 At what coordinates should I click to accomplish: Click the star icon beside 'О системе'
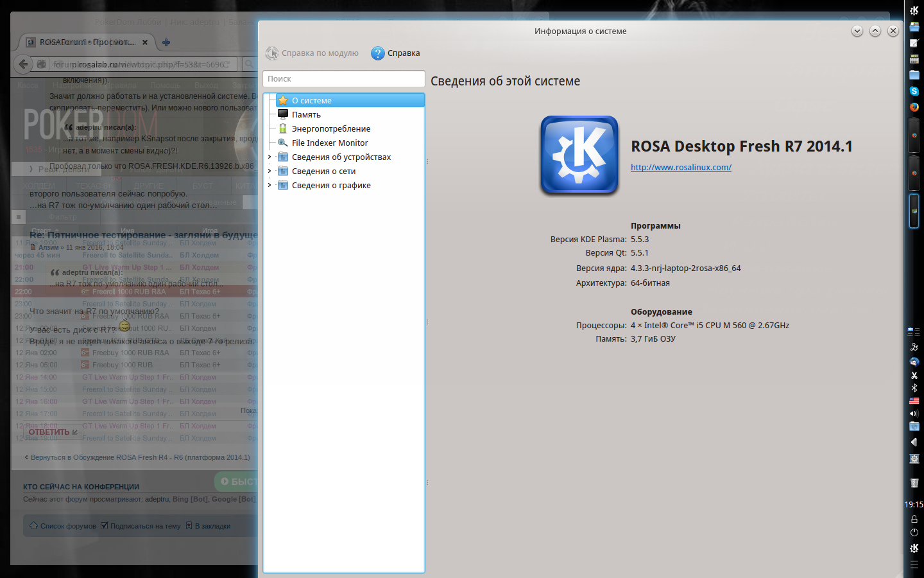click(x=283, y=100)
